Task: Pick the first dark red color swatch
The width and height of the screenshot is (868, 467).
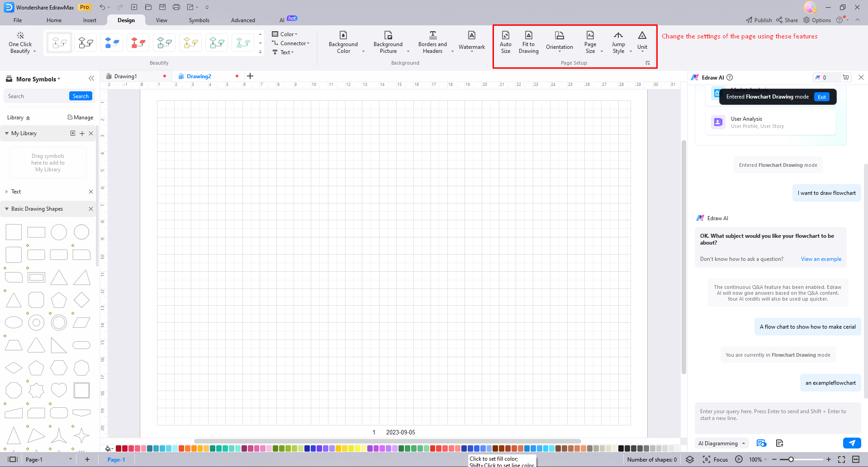Action: [119, 448]
